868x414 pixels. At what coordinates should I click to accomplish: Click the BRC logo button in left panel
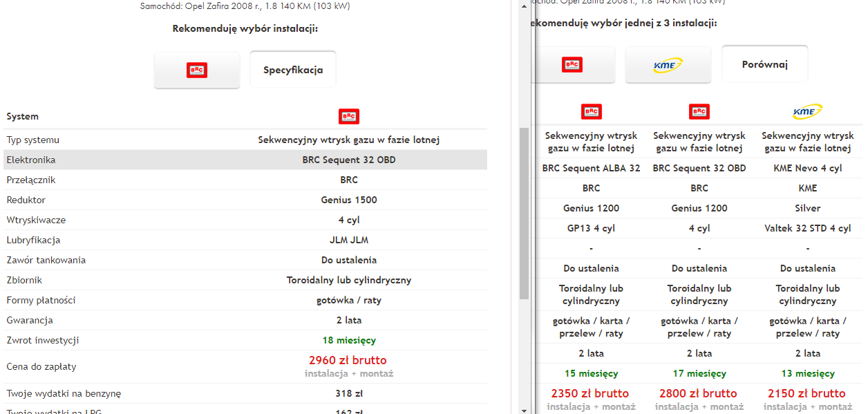pyautogui.click(x=197, y=70)
